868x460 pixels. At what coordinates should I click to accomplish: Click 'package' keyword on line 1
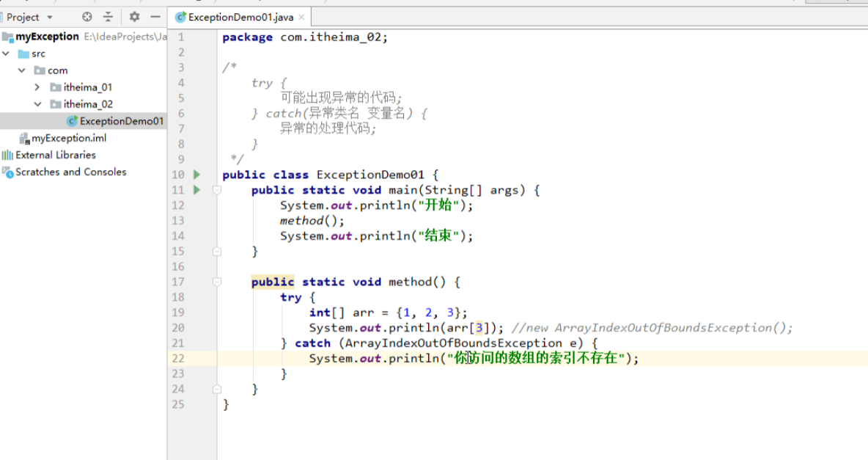pos(248,37)
